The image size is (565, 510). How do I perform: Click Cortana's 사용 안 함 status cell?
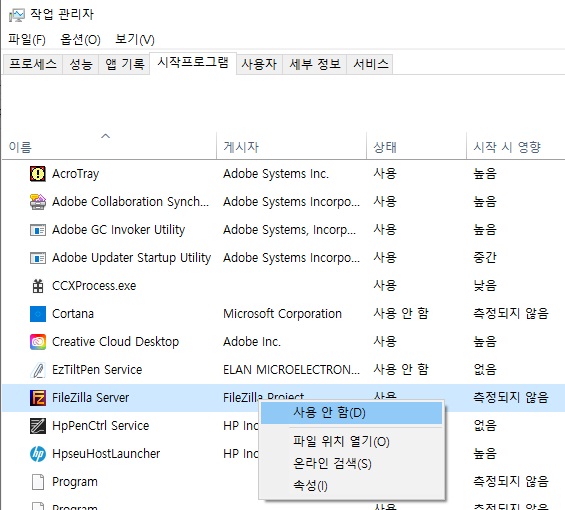pos(401,313)
